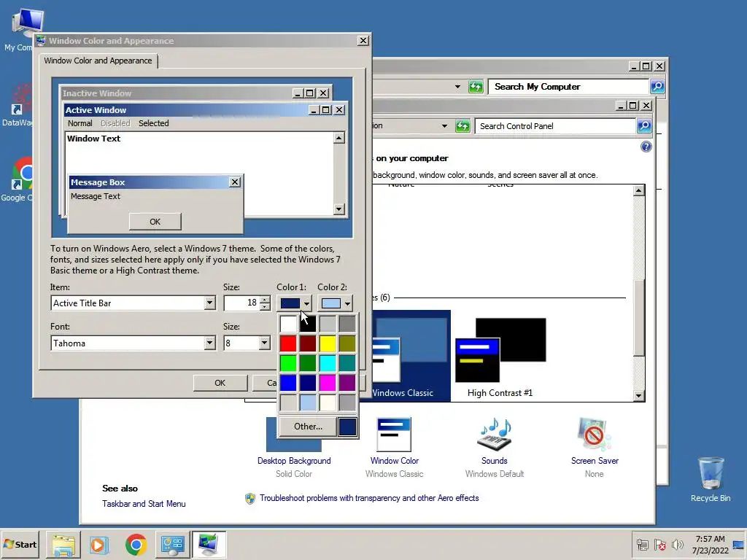Click theme list scrollbar down arrow
The image size is (747, 560).
click(x=639, y=395)
